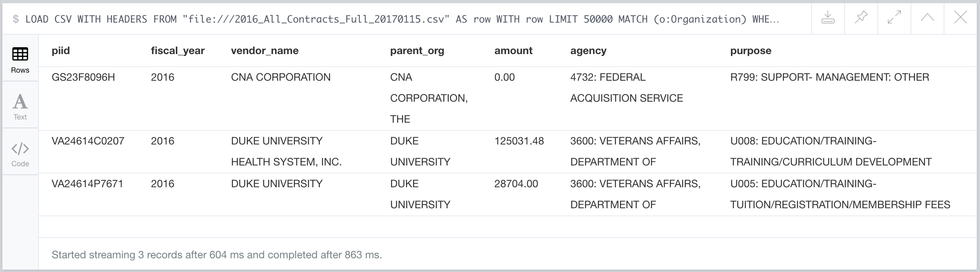Image resolution: width=980 pixels, height=272 pixels.
Task: Click the amount column header
Action: tap(513, 50)
